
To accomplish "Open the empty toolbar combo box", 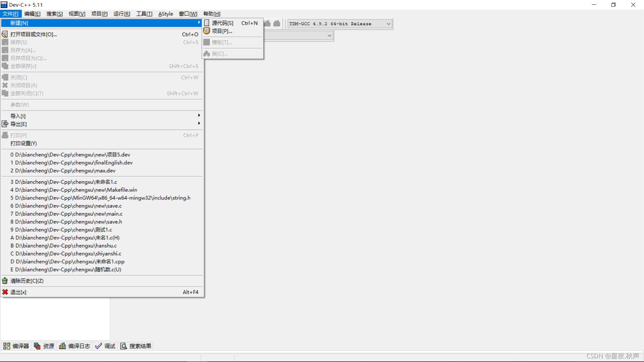I will 329,35.
